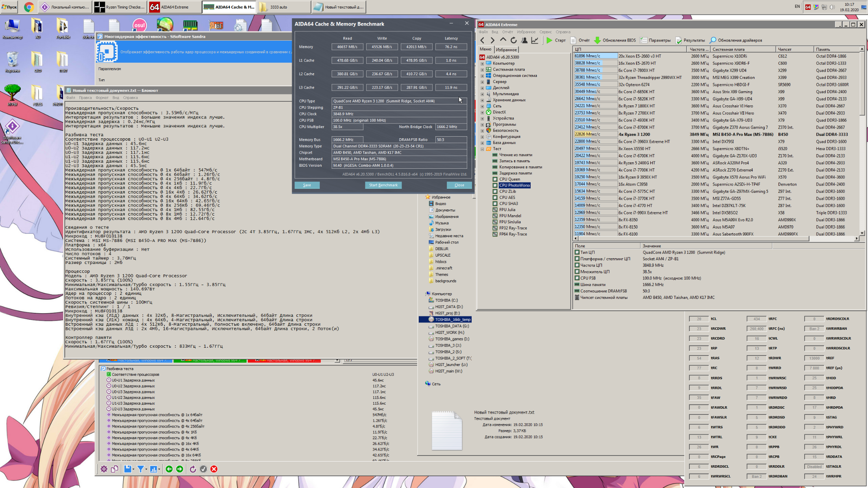Click Save in the benchmark window

click(307, 185)
